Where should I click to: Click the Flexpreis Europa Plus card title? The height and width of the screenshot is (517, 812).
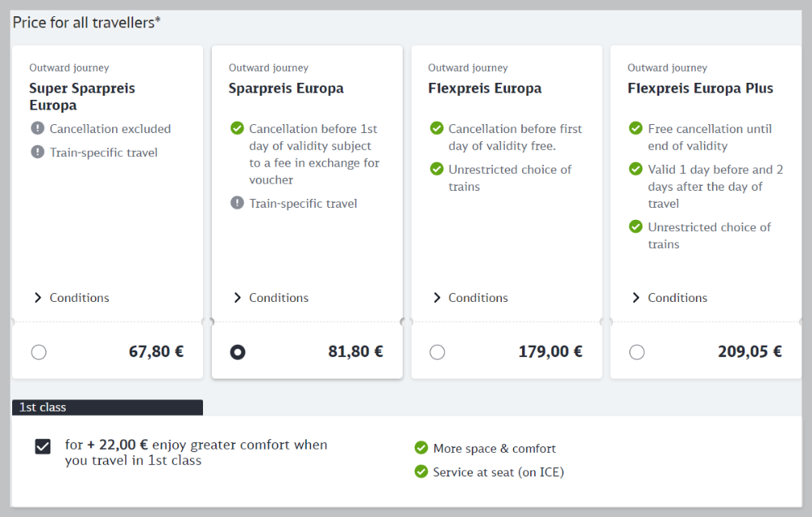coord(700,88)
